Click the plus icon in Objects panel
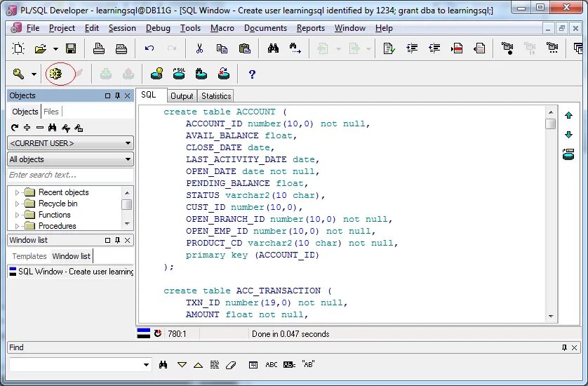Viewport: 588px width, 386px height. 27,128
